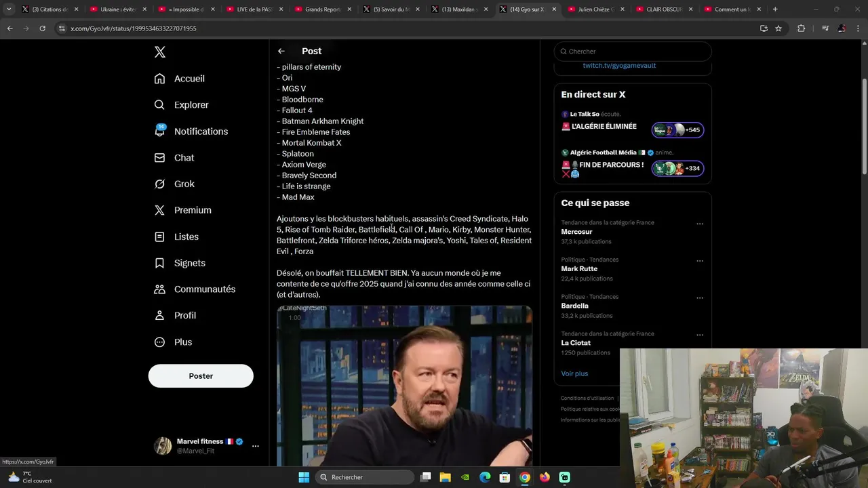Open Chrome from taskbar

pyautogui.click(x=525, y=477)
